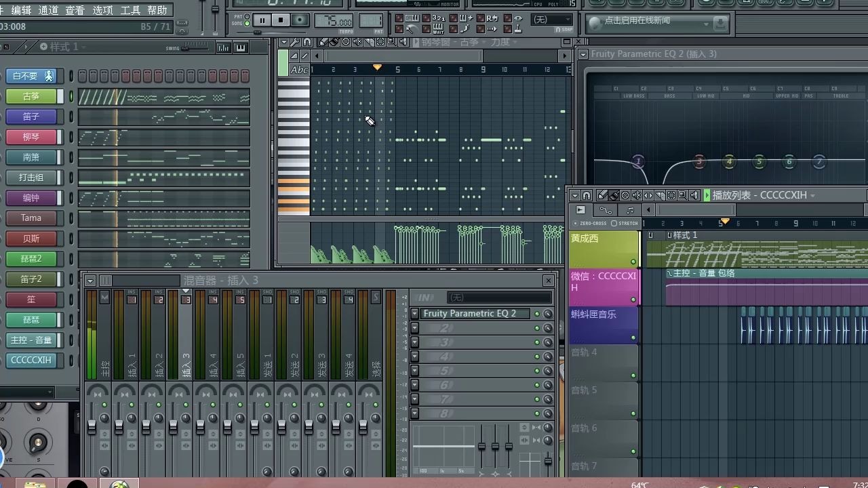Open the 查看 menu

pos(75,10)
